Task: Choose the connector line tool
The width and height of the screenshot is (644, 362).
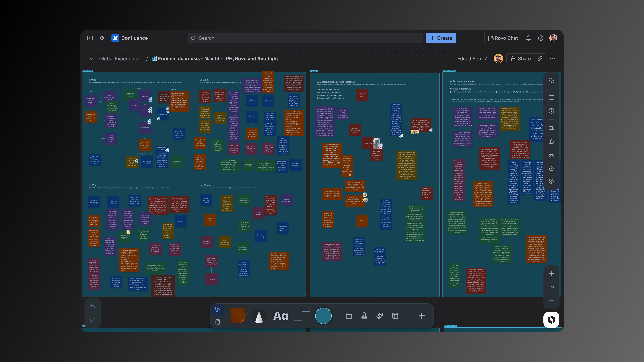Action: coord(302,316)
